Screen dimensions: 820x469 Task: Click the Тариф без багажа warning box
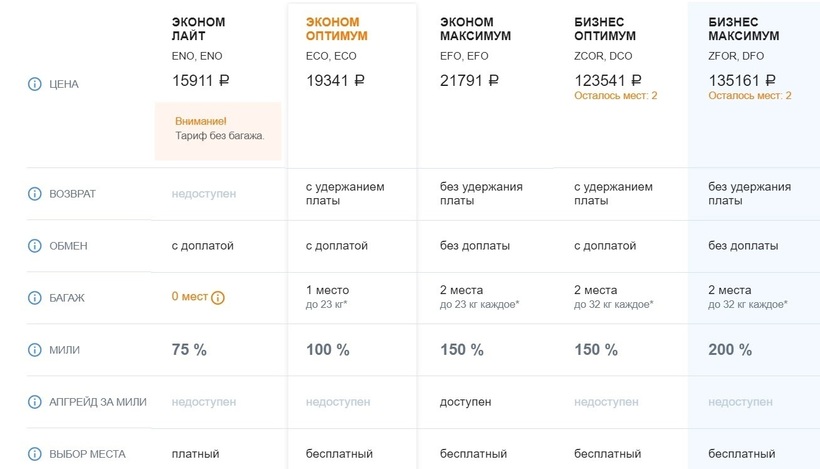point(218,131)
